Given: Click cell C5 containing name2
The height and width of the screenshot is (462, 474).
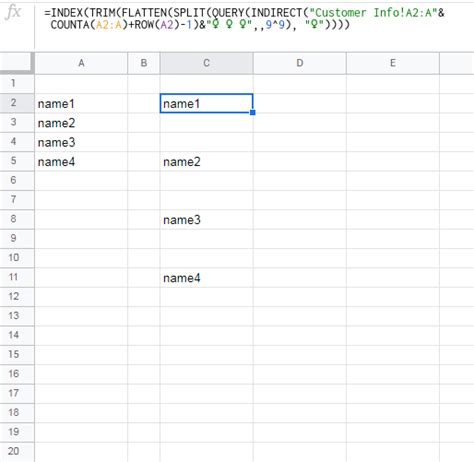Looking at the screenshot, I should [x=206, y=162].
